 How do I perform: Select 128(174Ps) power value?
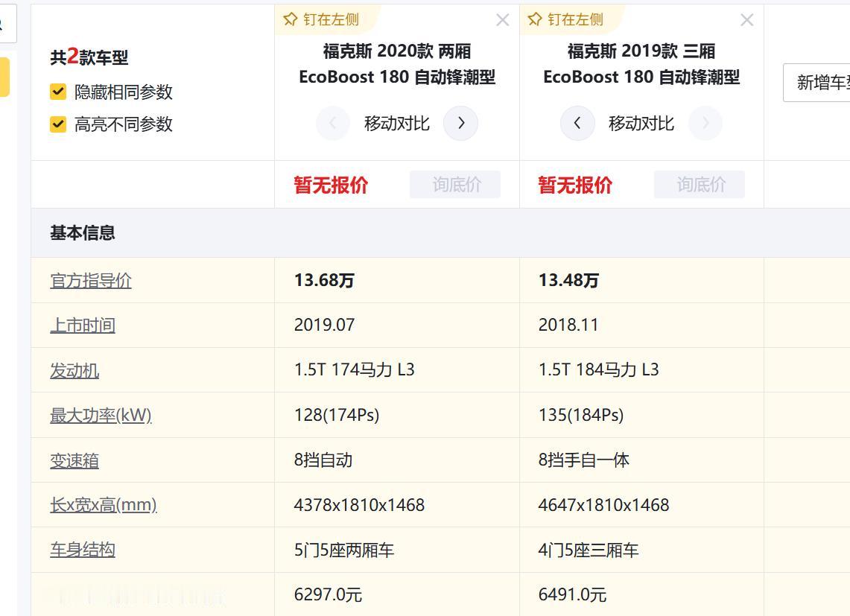tap(337, 415)
